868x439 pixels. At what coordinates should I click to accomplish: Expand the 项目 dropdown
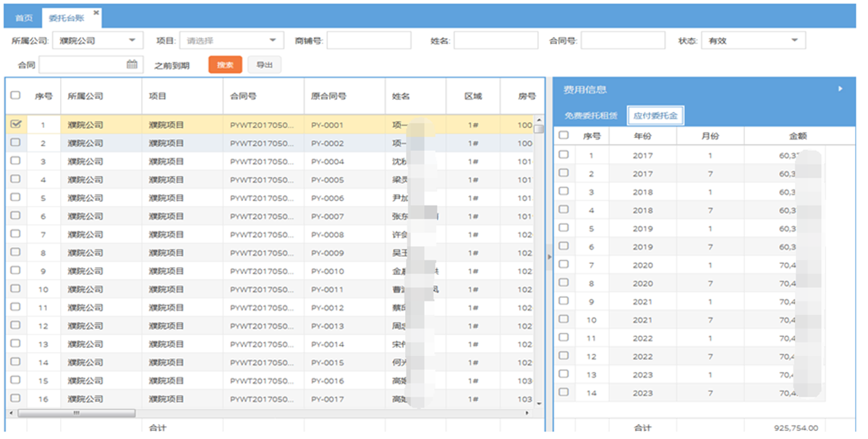click(x=231, y=41)
